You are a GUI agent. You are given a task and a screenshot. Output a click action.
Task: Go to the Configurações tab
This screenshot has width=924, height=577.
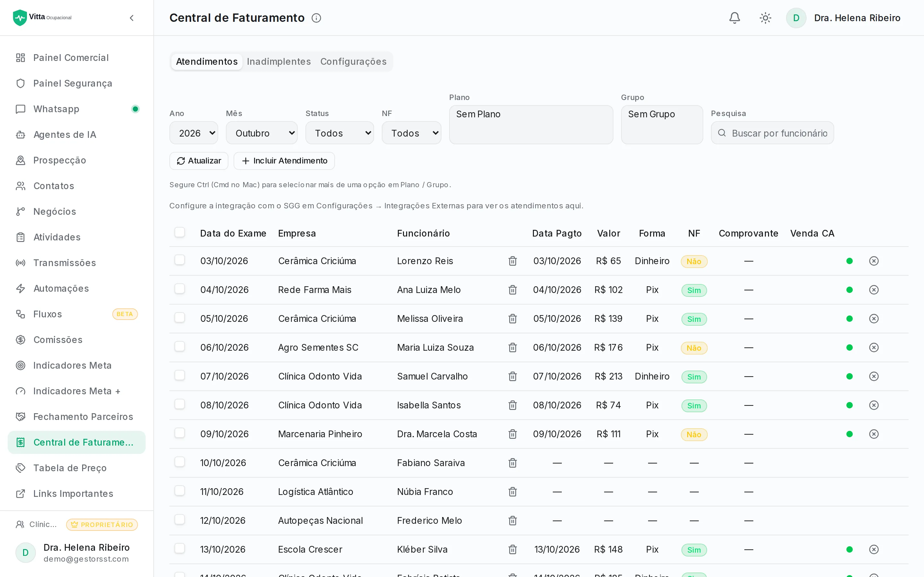(353, 62)
